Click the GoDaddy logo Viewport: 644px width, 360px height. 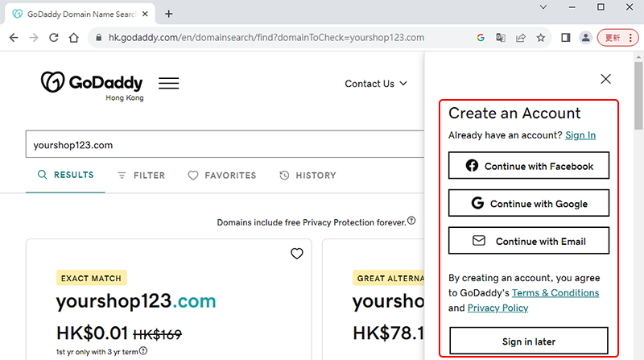click(92, 86)
